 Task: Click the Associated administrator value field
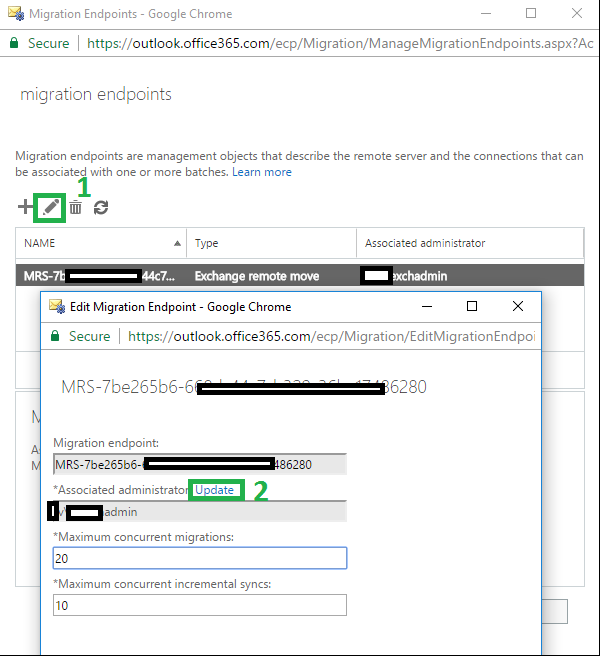click(200, 511)
